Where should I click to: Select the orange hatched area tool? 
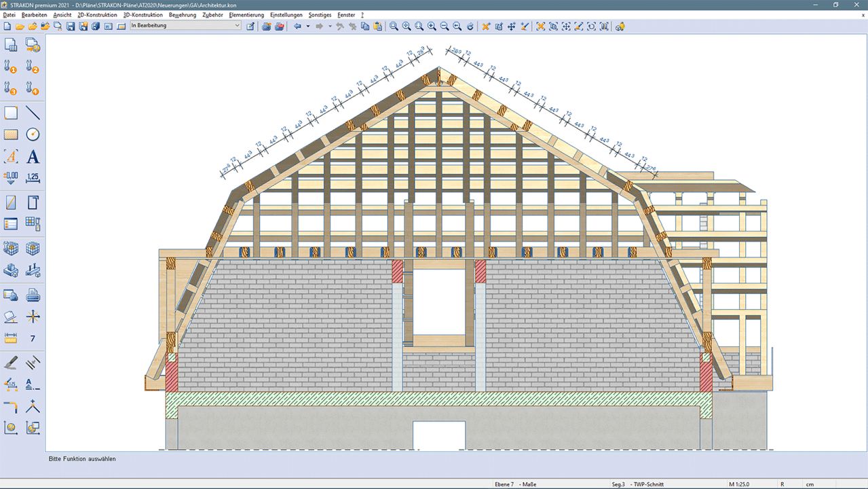(x=11, y=134)
